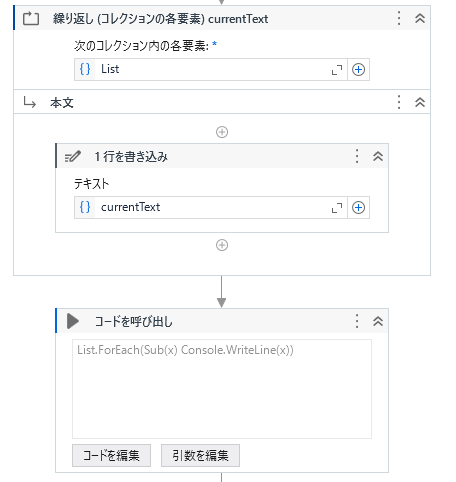Open options menu of コードを呼び出し
Screen dimensions: 456x482
pyautogui.click(x=357, y=321)
